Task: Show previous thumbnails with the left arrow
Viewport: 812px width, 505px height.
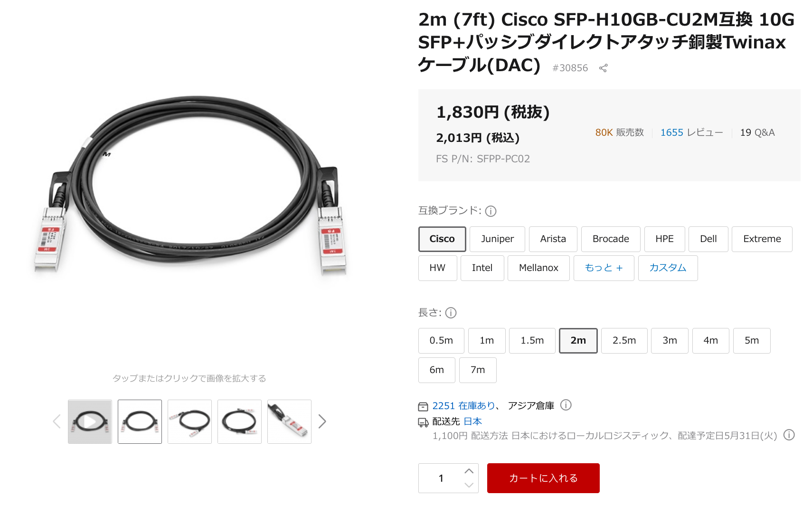Action: pyautogui.click(x=57, y=421)
